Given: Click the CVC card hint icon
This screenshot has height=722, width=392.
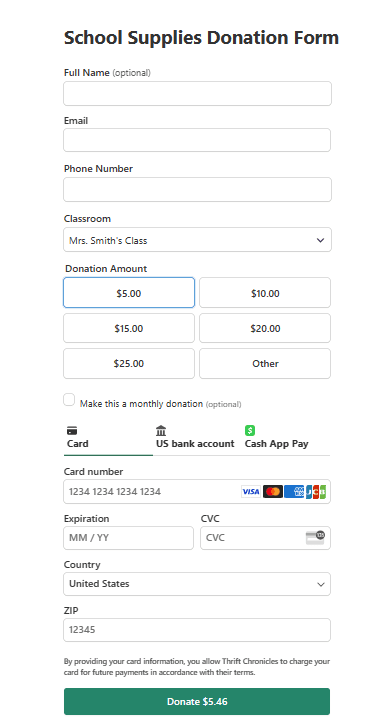Looking at the screenshot, I should coord(315,537).
